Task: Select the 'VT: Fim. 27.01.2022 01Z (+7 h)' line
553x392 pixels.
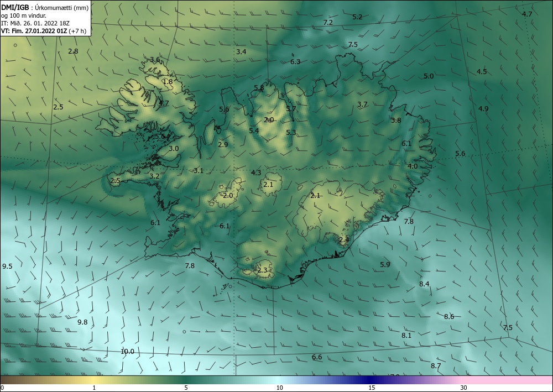Action: (43, 31)
